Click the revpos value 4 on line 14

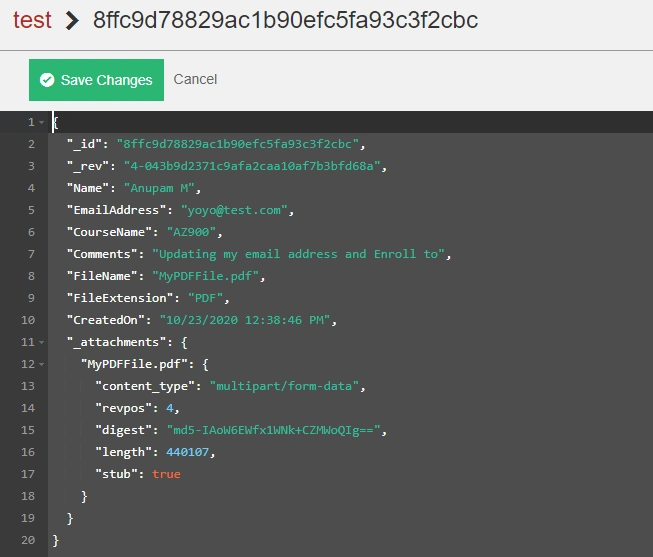pyautogui.click(x=170, y=408)
